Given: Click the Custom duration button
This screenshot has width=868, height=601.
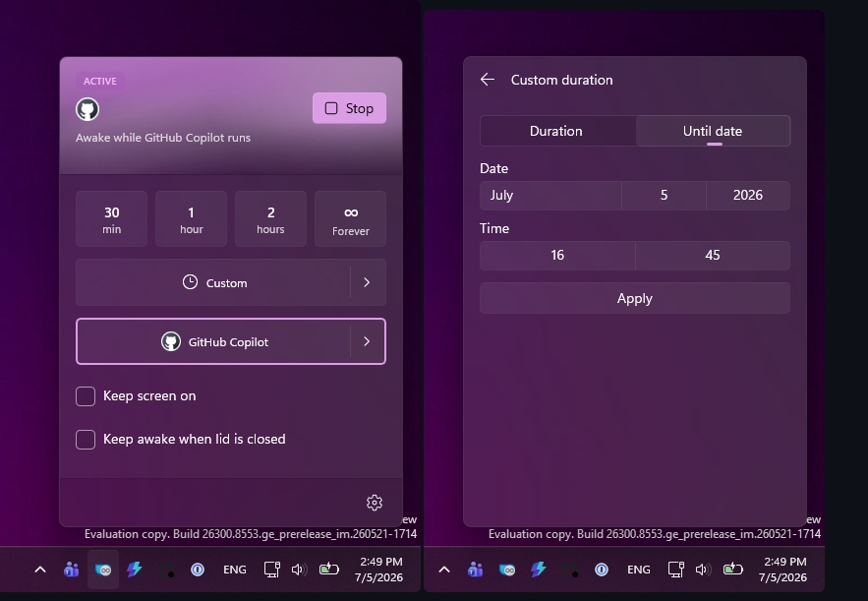Looking at the screenshot, I should point(213,282).
